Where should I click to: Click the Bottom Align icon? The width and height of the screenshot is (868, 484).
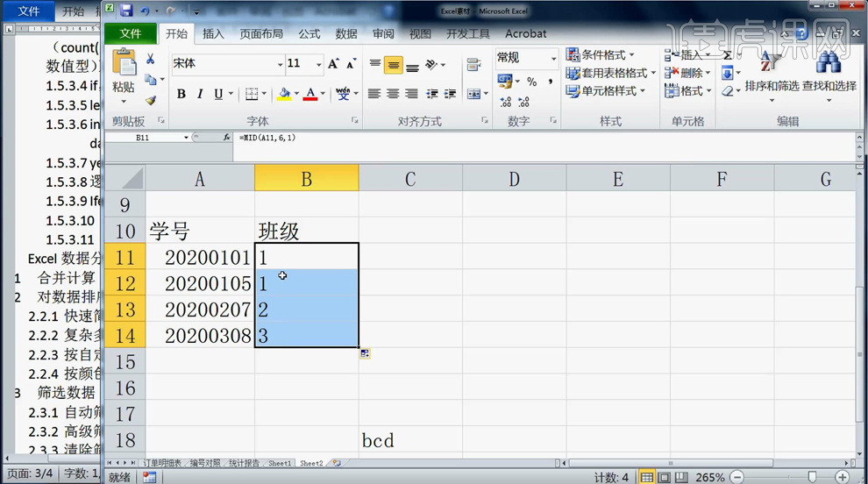[x=412, y=67]
